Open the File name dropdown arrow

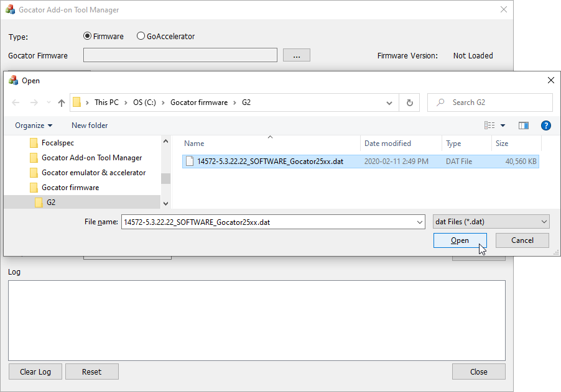point(420,222)
